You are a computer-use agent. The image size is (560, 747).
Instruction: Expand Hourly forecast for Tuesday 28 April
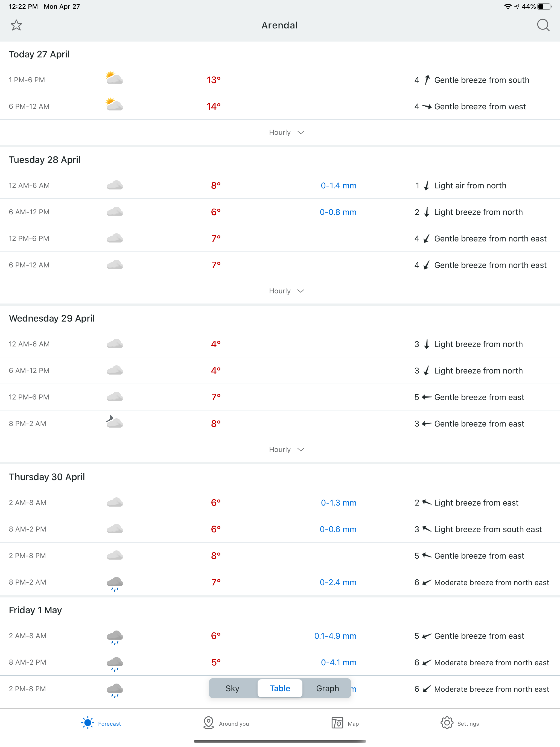[x=286, y=291]
